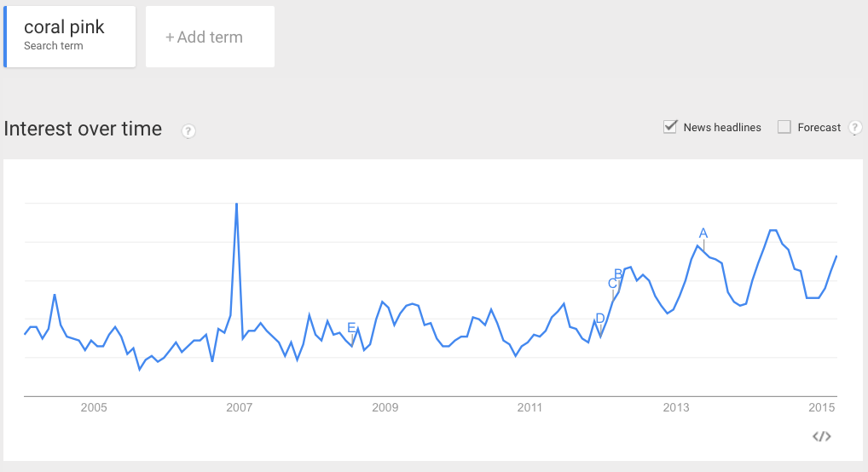This screenshot has height=472, width=868.
Task: Click the 2015 year axis label
Action: [x=821, y=408]
